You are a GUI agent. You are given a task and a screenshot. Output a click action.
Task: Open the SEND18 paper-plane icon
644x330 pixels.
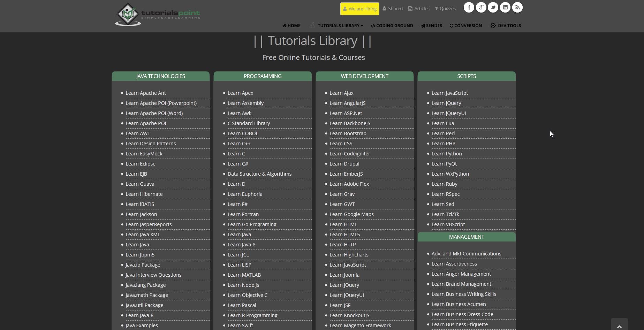[x=423, y=25]
